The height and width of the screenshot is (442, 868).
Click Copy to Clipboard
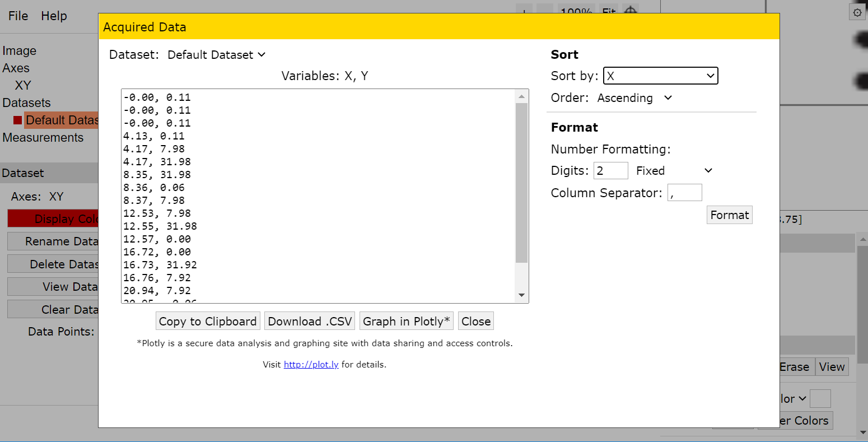point(208,321)
